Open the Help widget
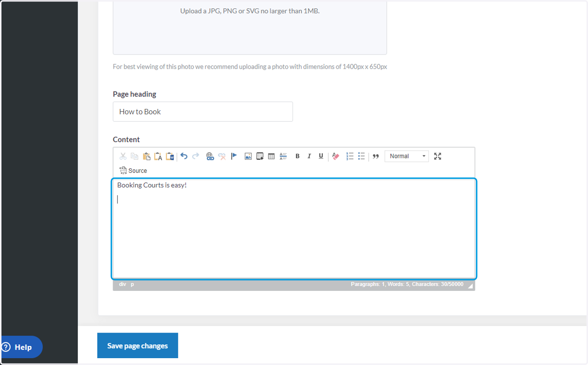Viewport: 588px width, 365px height. click(21, 347)
